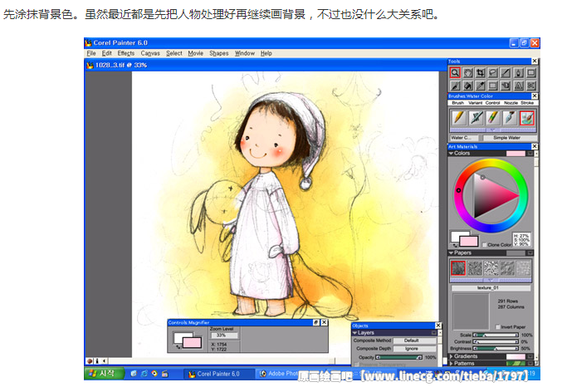562x392 pixels.
Task: Select the Scissors tool
Action: click(530, 86)
